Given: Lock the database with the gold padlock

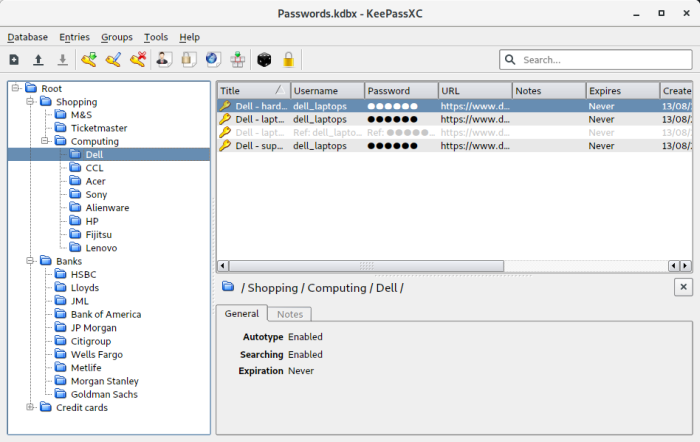Looking at the screenshot, I should [288, 59].
